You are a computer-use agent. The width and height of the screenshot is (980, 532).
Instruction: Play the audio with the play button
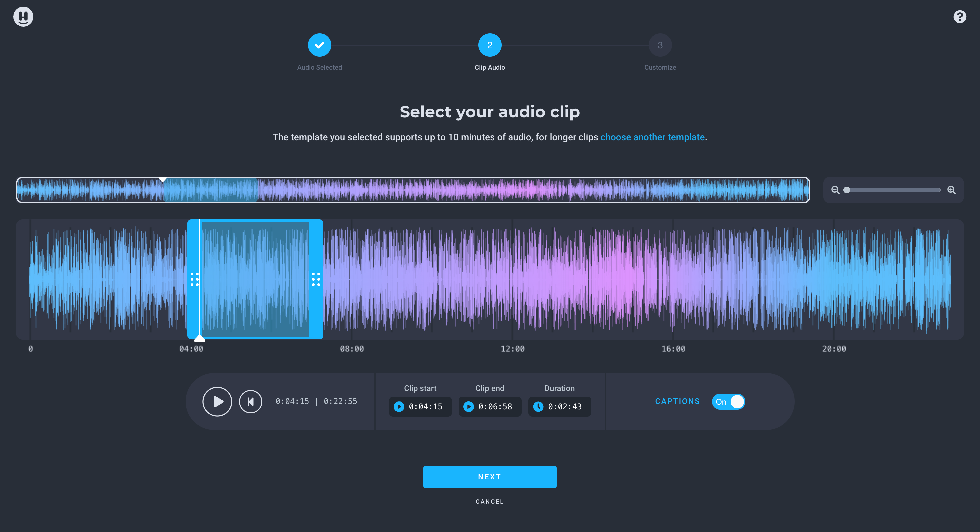217,401
